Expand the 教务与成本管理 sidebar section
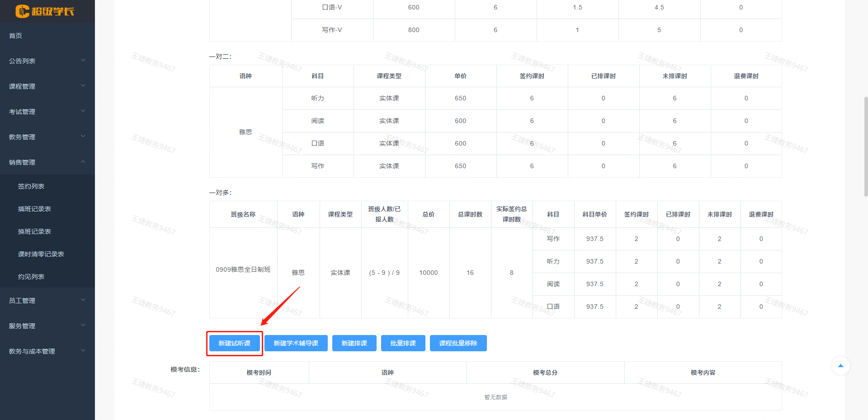Screen dimensions: 868x420 point(32,350)
